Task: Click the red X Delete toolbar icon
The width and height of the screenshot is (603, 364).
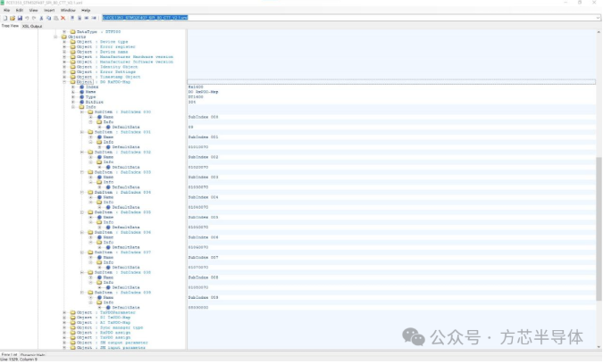Action: pyautogui.click(x=63, y=18)
